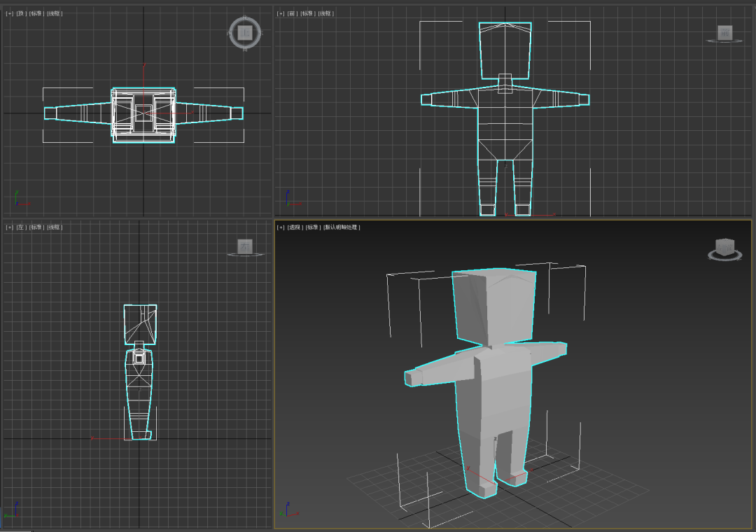Open 标准 shading menu in top viewport
Screen dimensions: 756x532
pyautogui.click(x=36, y=13)
